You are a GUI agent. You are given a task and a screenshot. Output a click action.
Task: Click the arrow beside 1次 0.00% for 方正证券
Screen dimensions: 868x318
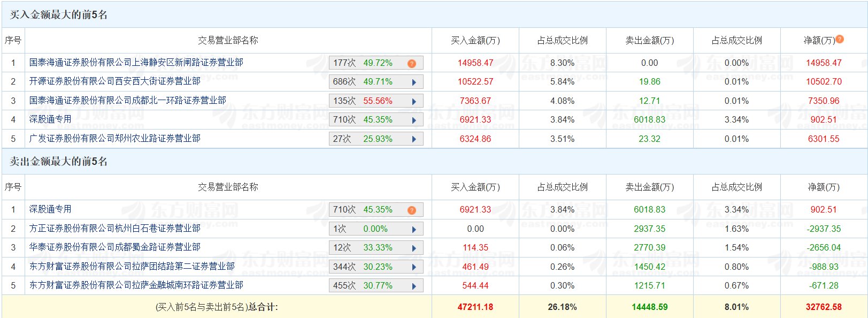(x=414, y=229)
